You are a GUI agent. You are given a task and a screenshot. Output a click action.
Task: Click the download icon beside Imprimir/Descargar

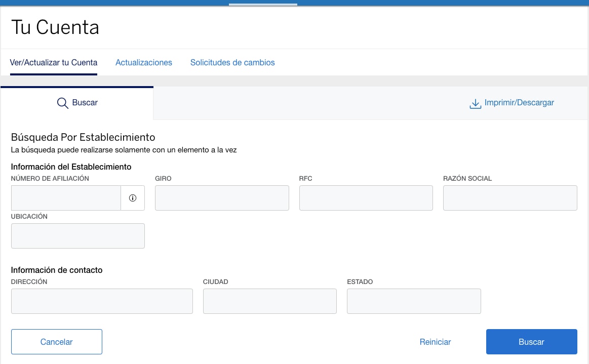point(475,103)
